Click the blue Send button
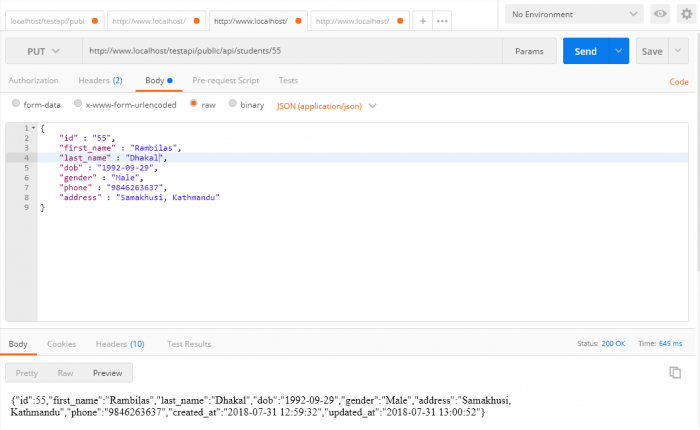 coord(586,51)
